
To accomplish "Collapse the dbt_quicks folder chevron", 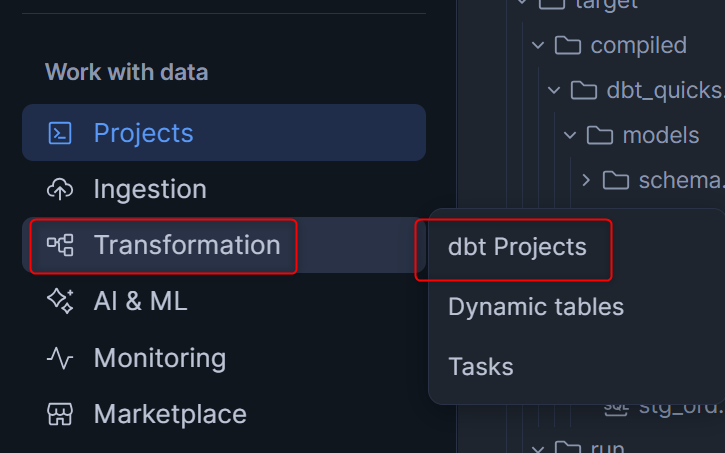I will tap(554, 90).
